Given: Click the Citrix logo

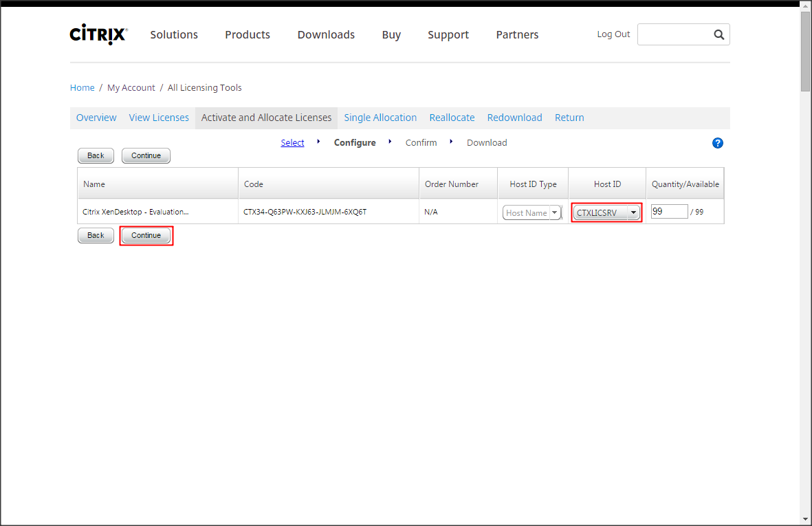Looking at the screenshot, I should pos(98,35).
